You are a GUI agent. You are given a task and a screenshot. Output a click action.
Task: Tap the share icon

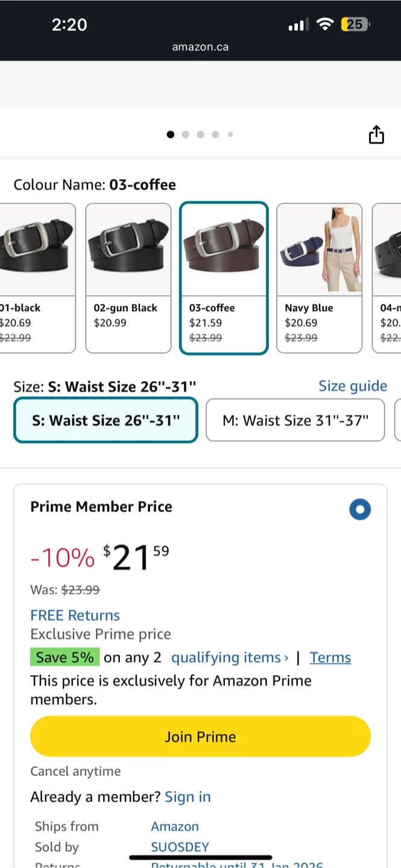(376, 135)
